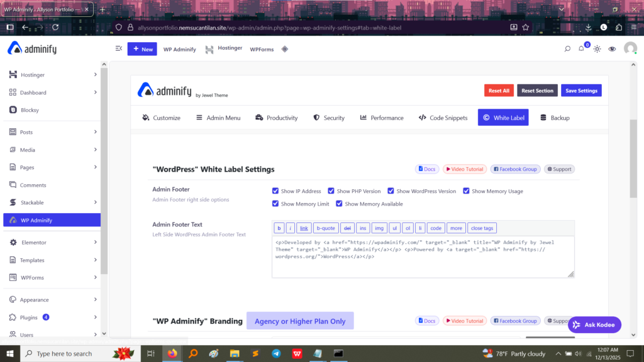This screenshot has width=644, height=362.
Task: Disable Show PHP Version checkbox
Action: [331, 191]
